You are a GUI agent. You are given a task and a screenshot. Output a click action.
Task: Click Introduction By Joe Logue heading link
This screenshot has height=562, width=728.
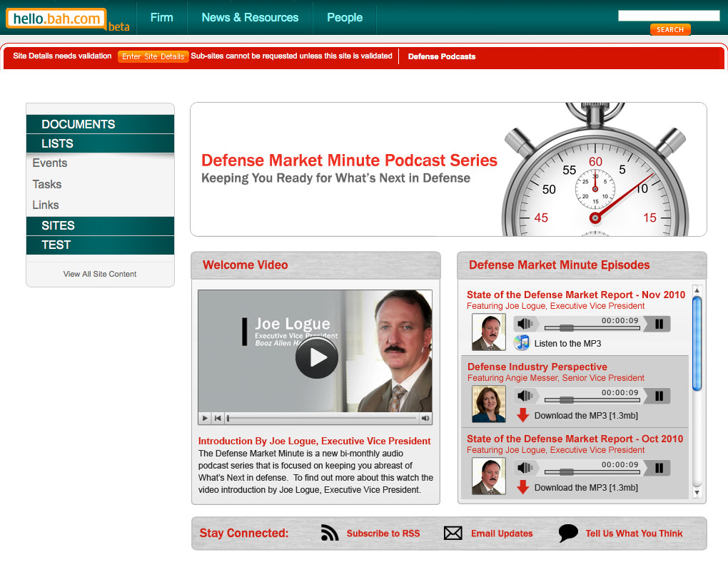click(x=314, y=441)
